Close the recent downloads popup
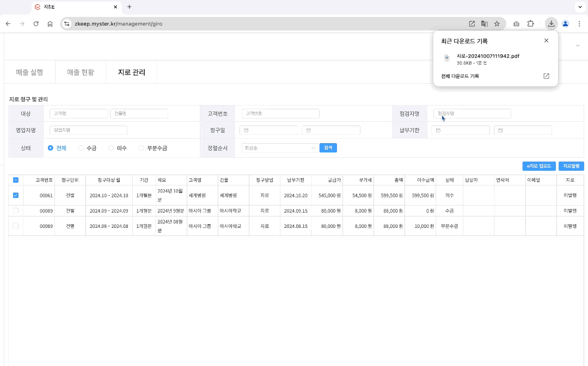This screenshot has width=588, height=366. (546, 40)
